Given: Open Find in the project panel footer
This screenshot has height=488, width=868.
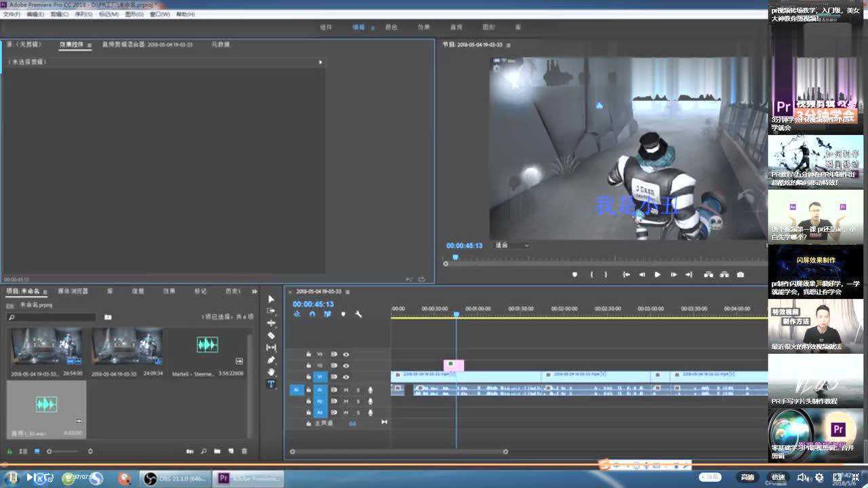Looking at the screenshot, I should pyautogui.click(x=203, y=451).
